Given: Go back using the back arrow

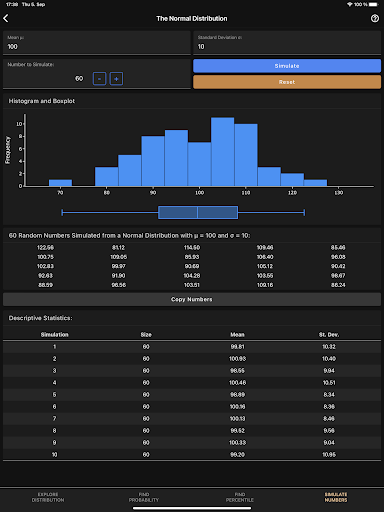Looking at the screenshot, I should (6, 18).
